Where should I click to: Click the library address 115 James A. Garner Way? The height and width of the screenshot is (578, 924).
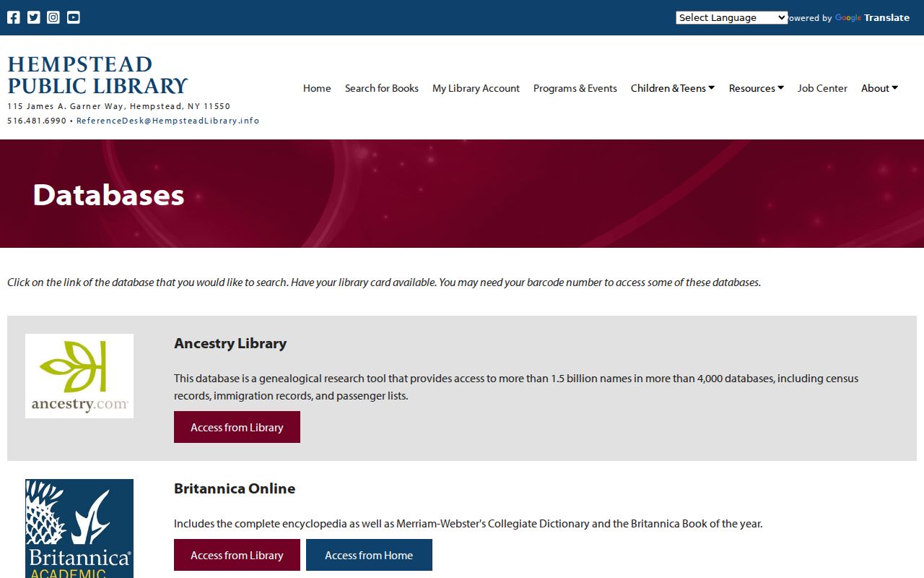click(119, 106)
